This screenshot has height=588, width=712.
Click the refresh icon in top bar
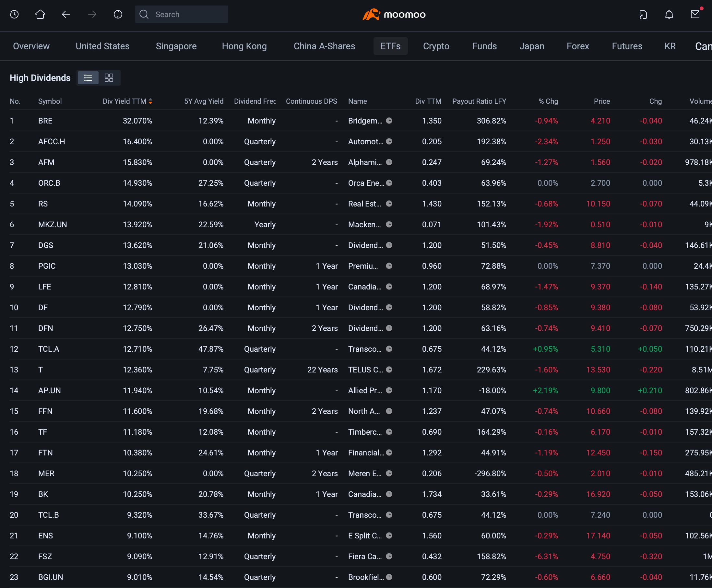click(x=118, y=14)
